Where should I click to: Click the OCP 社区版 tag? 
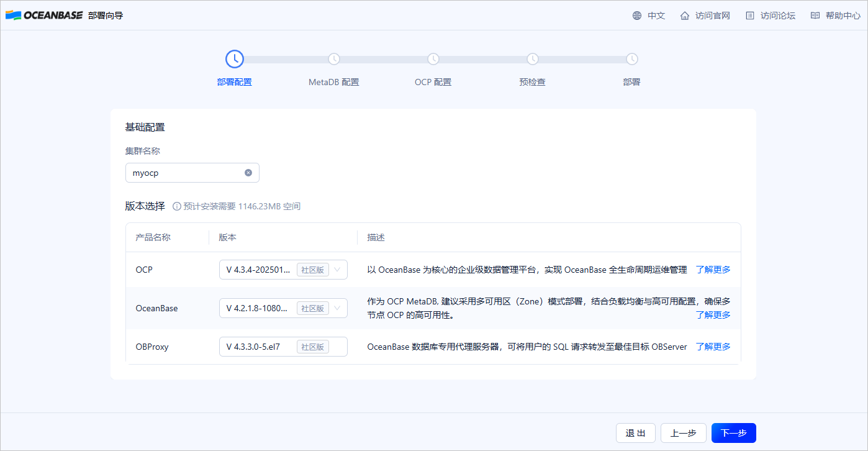(313, 270)
